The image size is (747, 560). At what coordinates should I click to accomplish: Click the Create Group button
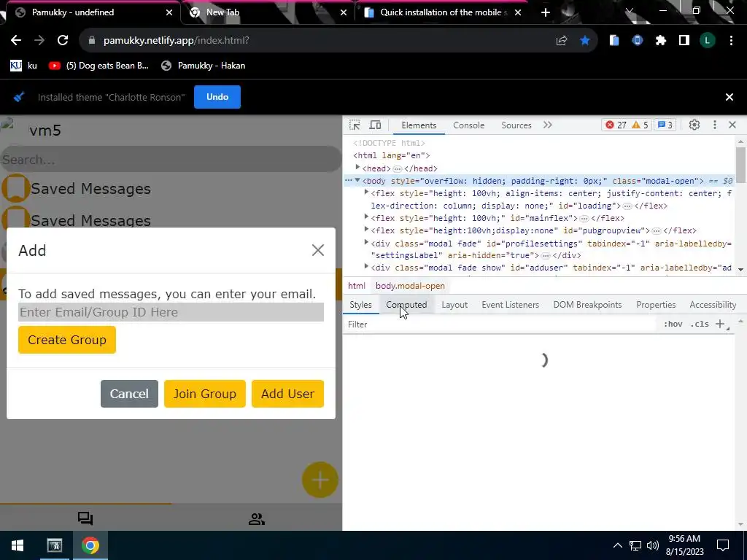pyautogui.click(x=67, y=340)
